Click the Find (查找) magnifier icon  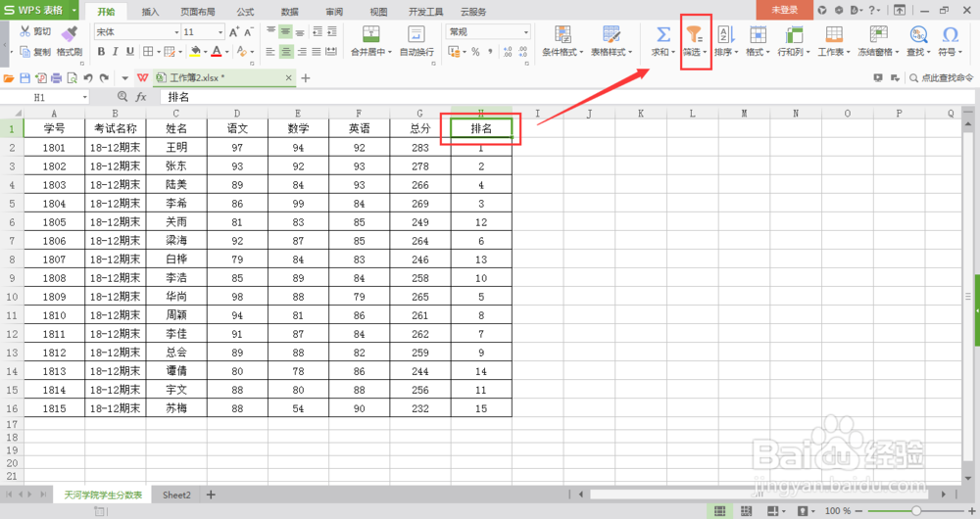coord(918,34)
